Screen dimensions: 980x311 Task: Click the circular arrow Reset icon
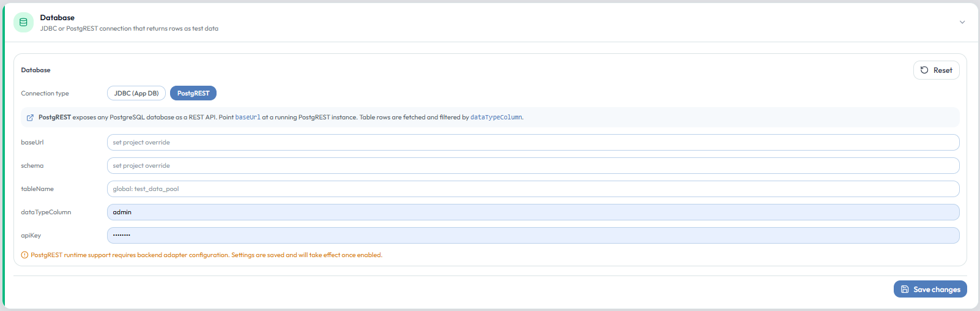(x=924, y=70)
